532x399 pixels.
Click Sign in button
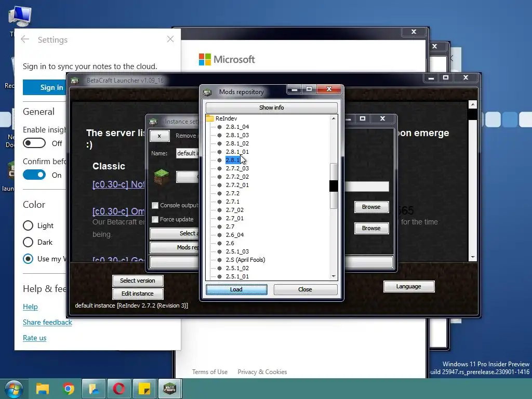pyautogui.click(x=45, y=87)
